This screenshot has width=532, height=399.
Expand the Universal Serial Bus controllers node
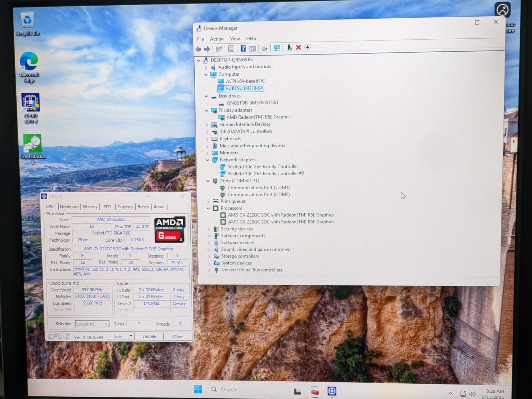click(x=209, y=270)
